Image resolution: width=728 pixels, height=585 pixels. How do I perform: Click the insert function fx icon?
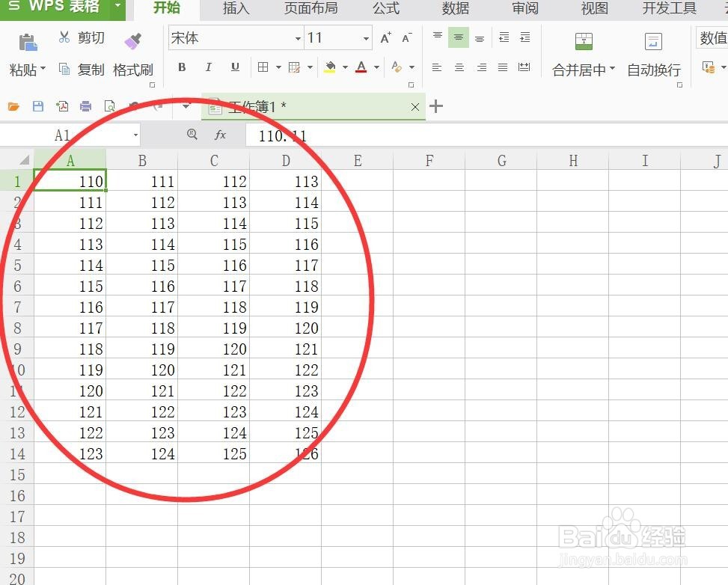(x=220, y=135)
